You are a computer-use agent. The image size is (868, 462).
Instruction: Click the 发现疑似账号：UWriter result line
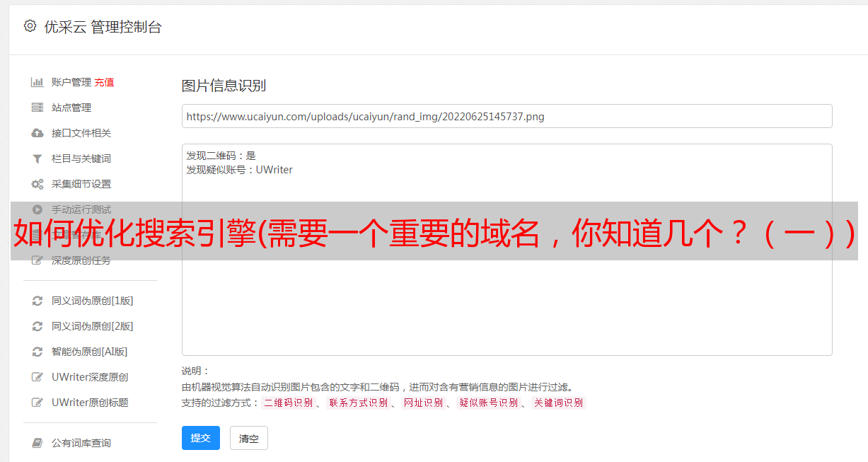[240, 170]
